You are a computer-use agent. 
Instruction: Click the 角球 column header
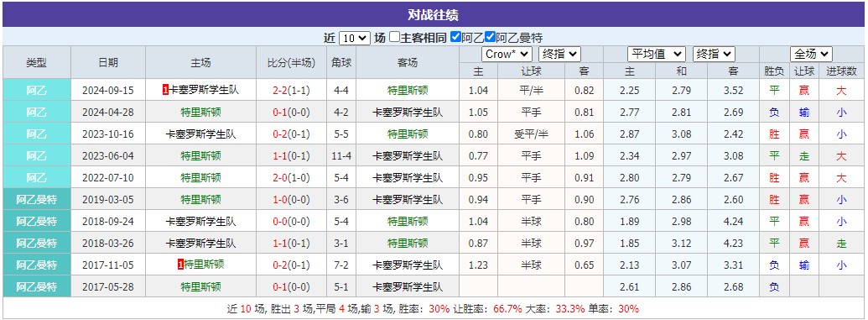[x=340, y=63]
